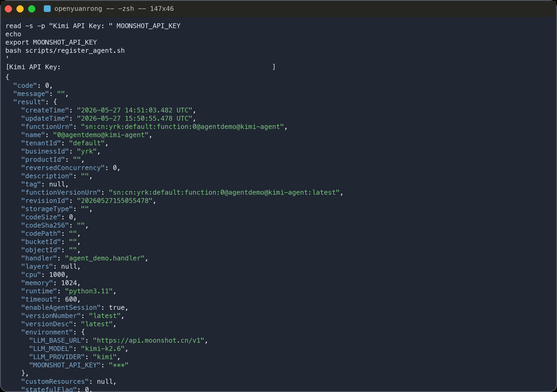Click the "versionNumber" key
The width and height of the screenshot is (557, 392).
(x=51, y=316)
